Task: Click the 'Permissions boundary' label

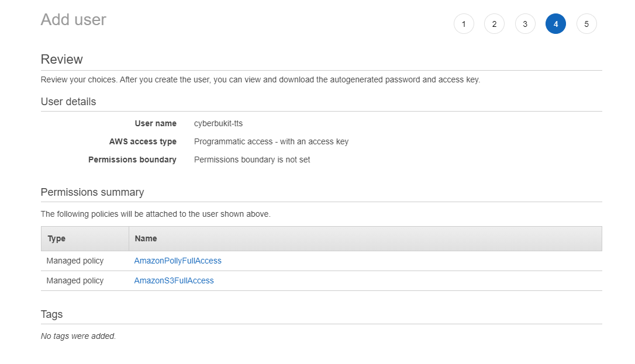Action: [x=132, y=160]
